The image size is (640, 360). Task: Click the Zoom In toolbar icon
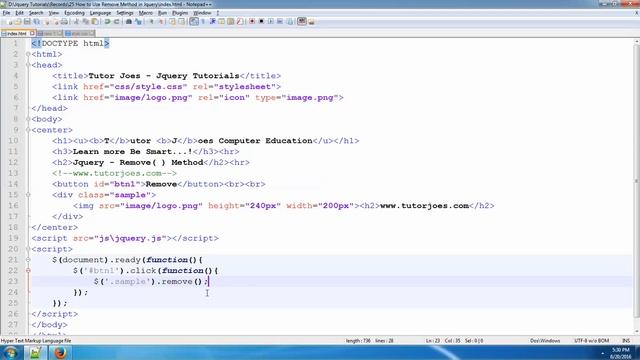click(151, 22)
